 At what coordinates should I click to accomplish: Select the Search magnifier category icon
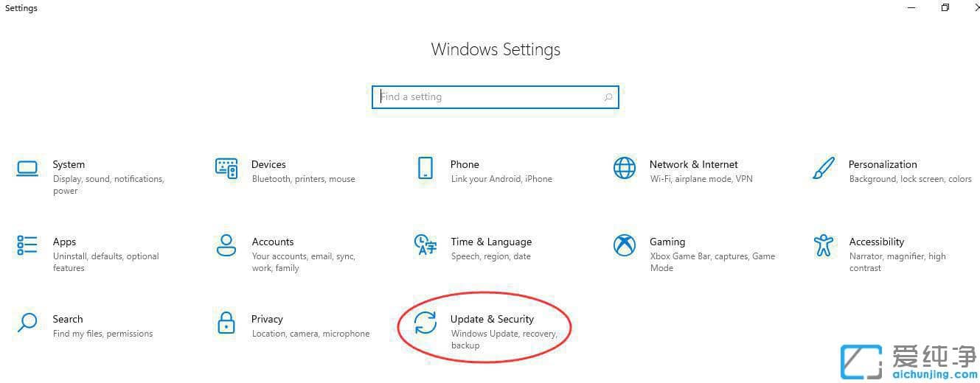click(27, 323)
